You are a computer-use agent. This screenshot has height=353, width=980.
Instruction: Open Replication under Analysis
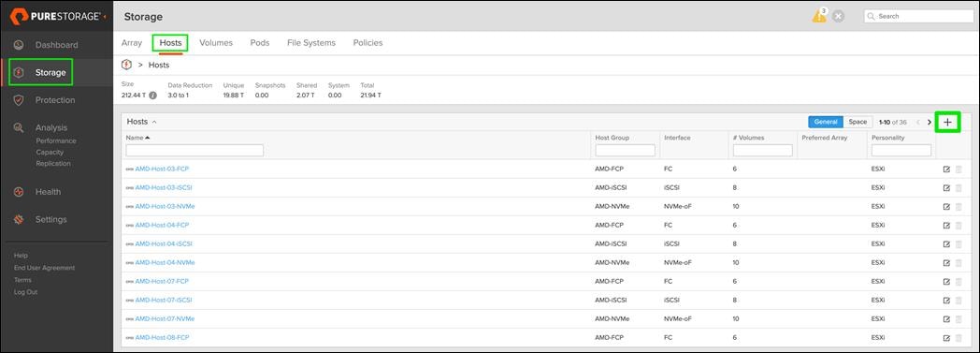coord(53,163)
